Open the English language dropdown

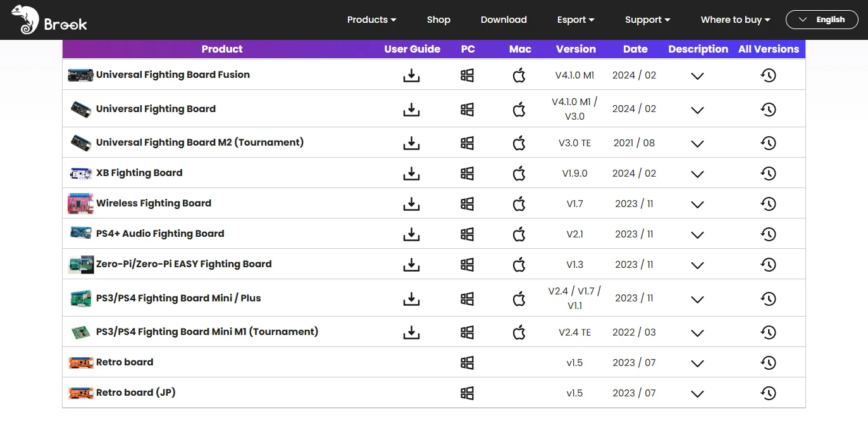coord(822,20)
